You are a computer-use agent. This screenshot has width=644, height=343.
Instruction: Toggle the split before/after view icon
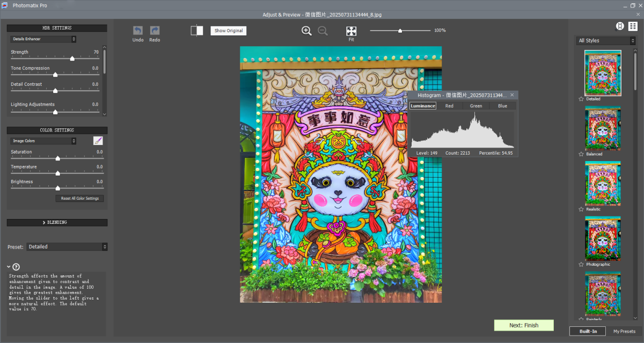tap(197, 31)
